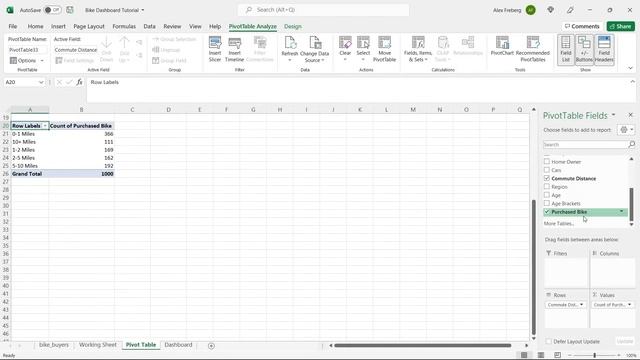Open the Comments button

pos(582,26)
